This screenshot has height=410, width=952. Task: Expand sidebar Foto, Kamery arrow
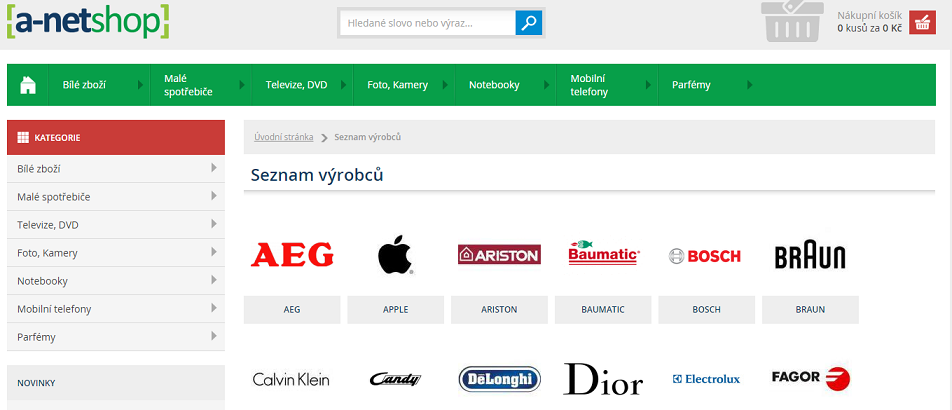pyautogui.click(x=214, y=251)
